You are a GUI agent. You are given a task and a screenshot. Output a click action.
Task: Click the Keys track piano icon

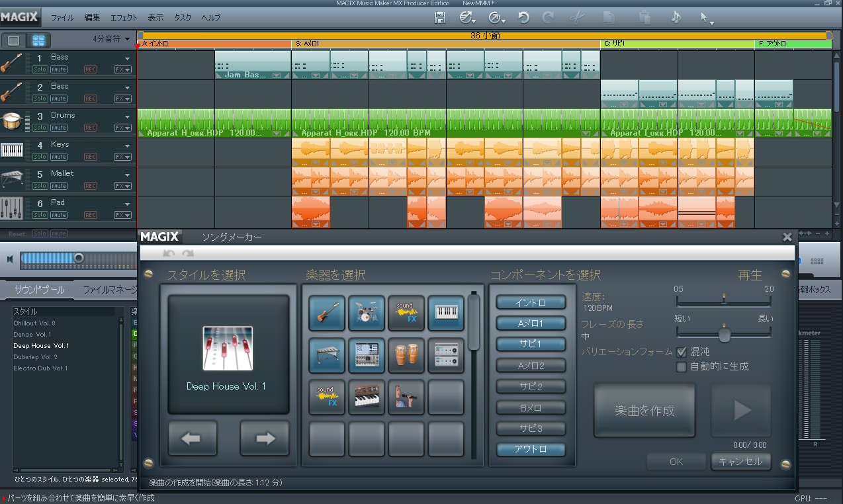point(11,150)
